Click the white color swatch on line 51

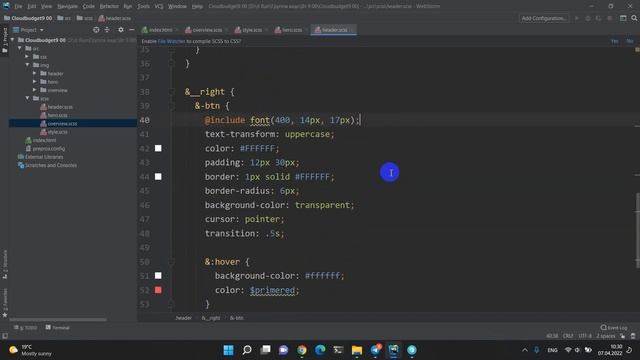coord(158,276)
